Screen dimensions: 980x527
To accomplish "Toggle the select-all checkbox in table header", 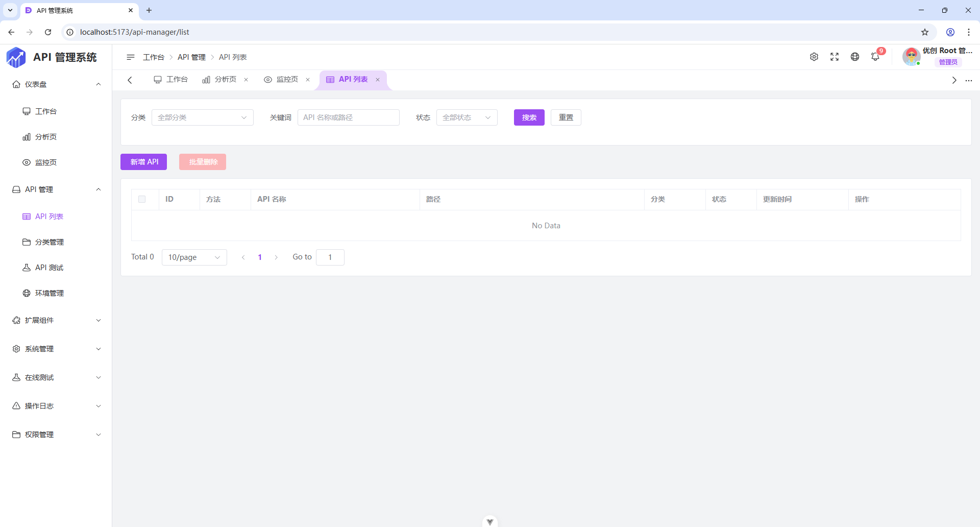I will click(142, 199).
